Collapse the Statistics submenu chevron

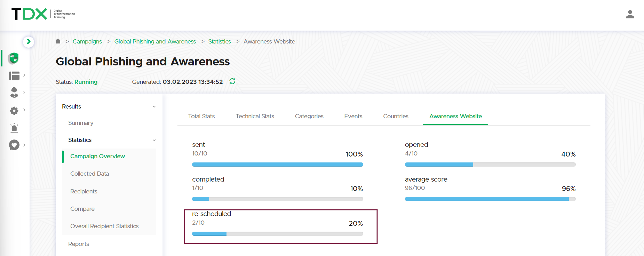pyautogui.click(x=154, y=140)
